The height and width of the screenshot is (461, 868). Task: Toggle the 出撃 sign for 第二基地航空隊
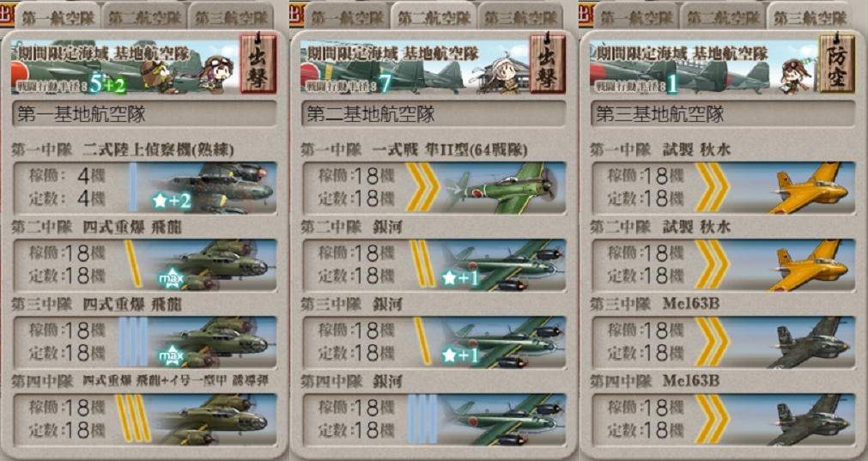coord(547,64)
